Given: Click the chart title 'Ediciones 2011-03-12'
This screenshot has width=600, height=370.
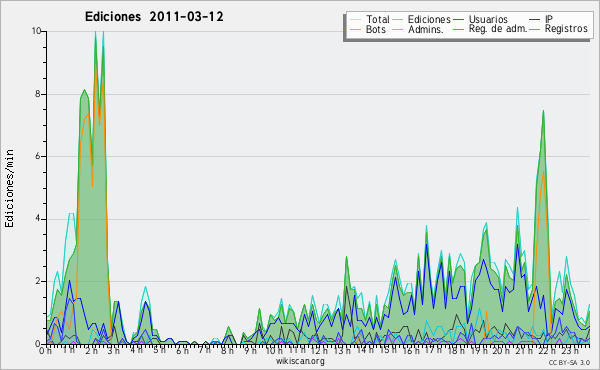Looking at the screenshot, I should point(154,17).
